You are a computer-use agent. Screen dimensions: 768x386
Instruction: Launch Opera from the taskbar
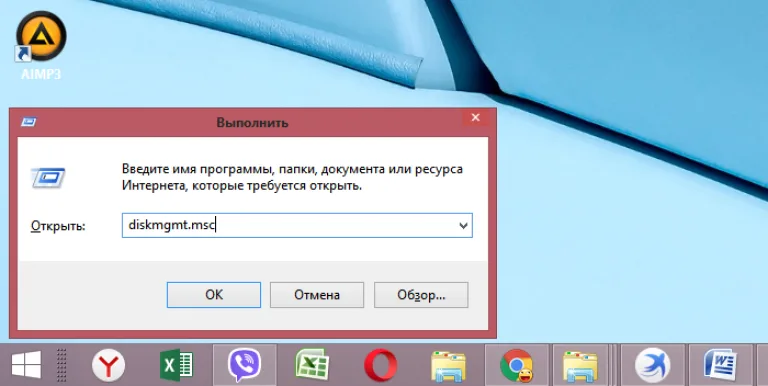coord(381,365)
